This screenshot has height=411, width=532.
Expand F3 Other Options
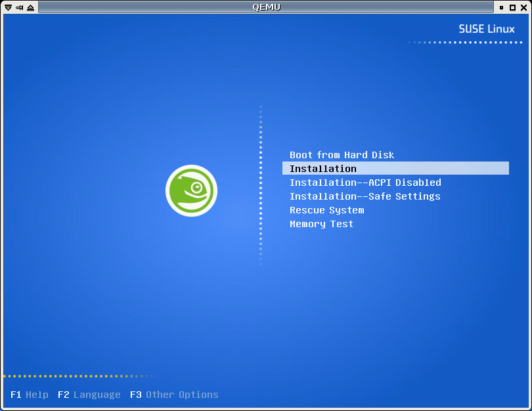pyautogui.click(x=174, y=395)
